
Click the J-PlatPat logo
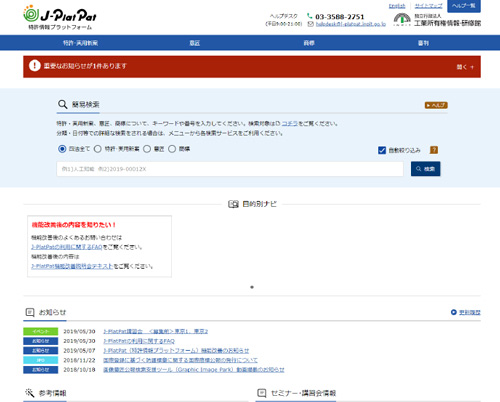click(60, 18)
